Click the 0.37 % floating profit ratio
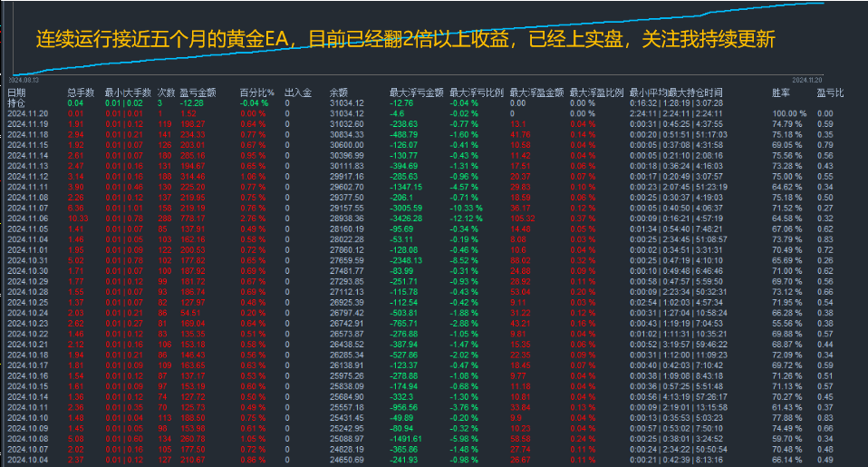Screen dimensions: 868x467 click(x=583, y=219)
